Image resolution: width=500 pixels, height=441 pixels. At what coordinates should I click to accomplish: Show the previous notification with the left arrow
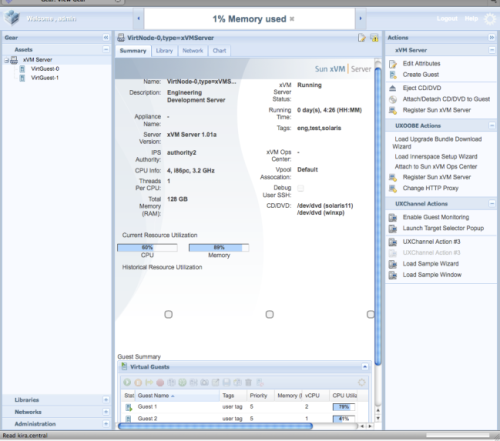tap(139, 18)
